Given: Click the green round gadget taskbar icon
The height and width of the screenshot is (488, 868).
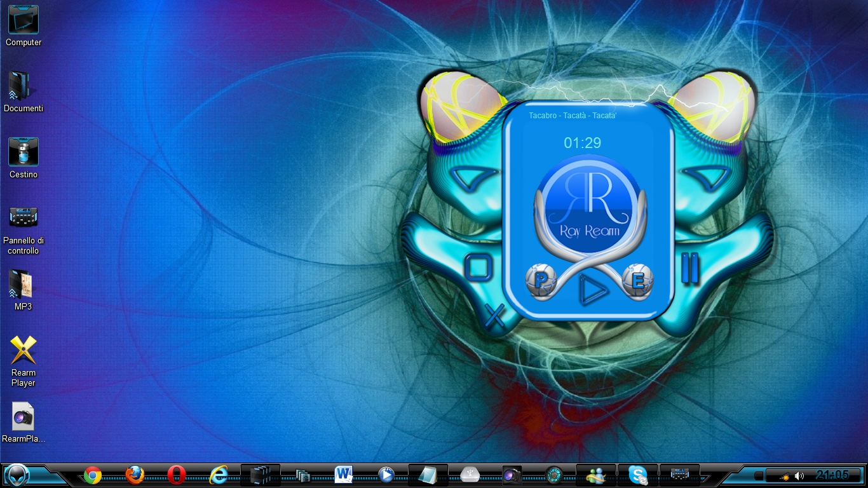Looking at the screenshot, I should (x=553, y=475).
